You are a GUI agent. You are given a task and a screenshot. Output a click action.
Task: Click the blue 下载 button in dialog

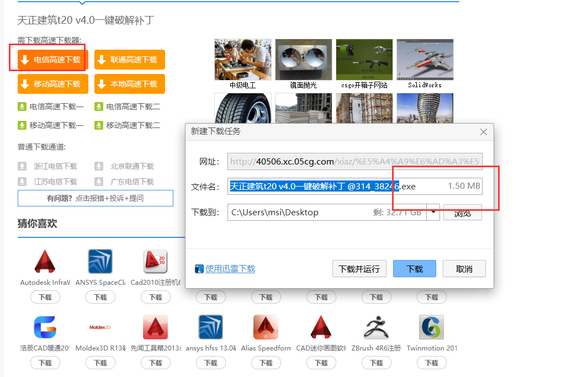(415, 269)
